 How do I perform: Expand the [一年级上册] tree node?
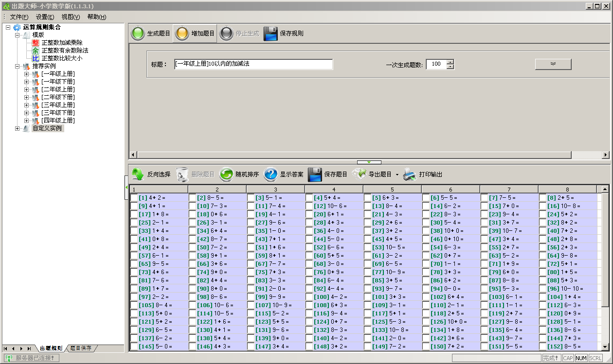click(26, 74)
